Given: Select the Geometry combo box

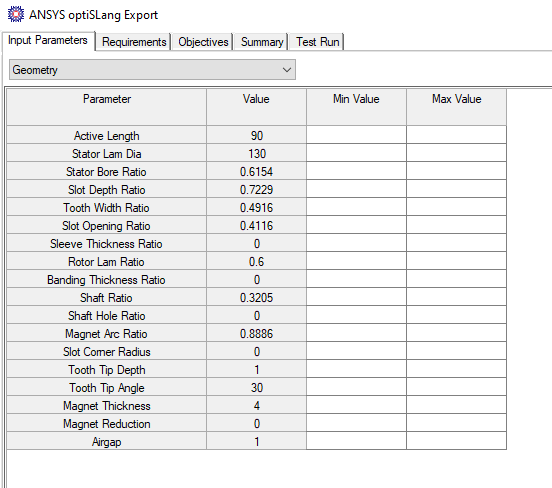Looking at the screenshot, I should click(152, 70).
